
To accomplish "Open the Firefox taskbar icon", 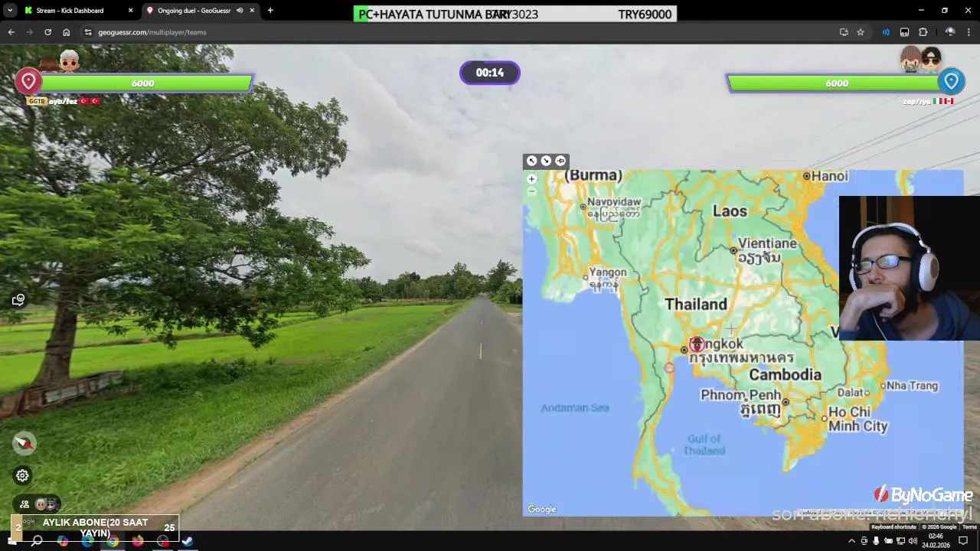I will click(138, 540).
